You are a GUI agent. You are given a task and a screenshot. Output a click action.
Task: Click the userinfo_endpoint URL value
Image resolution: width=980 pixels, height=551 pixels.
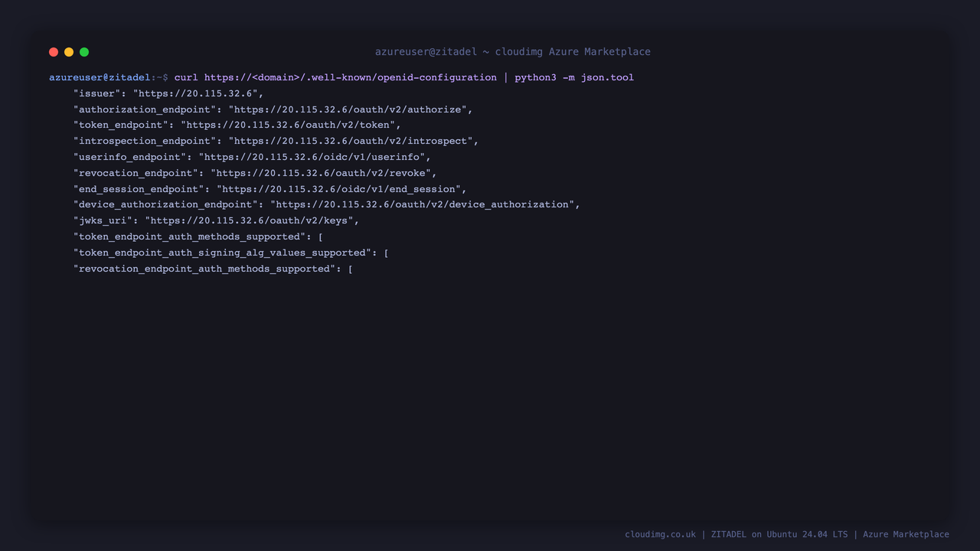(x=312, y=157)
